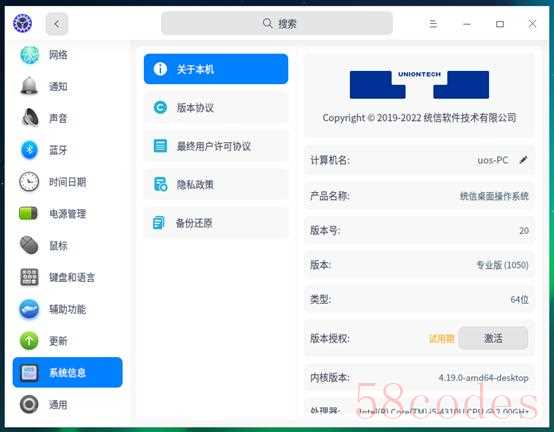Image resolution: width=554 pixels, height=432 pixels.
Task: Click the pencil icon beside uos-PC
Action: [523, 160]
